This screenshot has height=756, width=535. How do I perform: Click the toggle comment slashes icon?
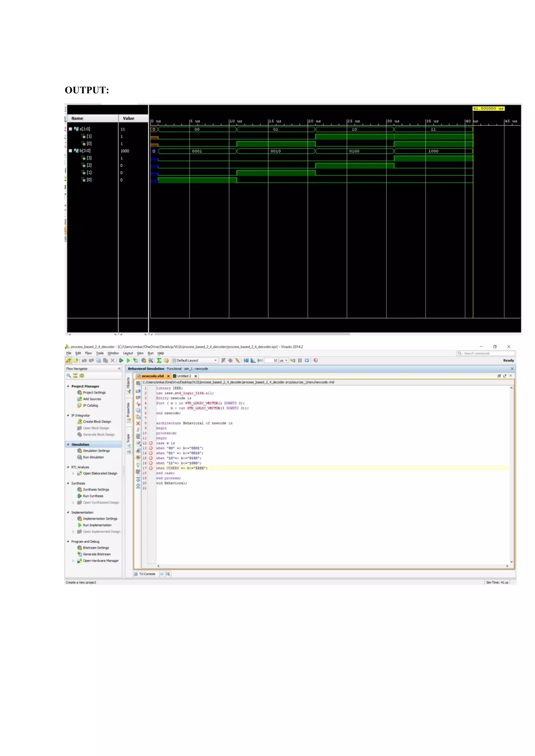[x=138, y=430]
